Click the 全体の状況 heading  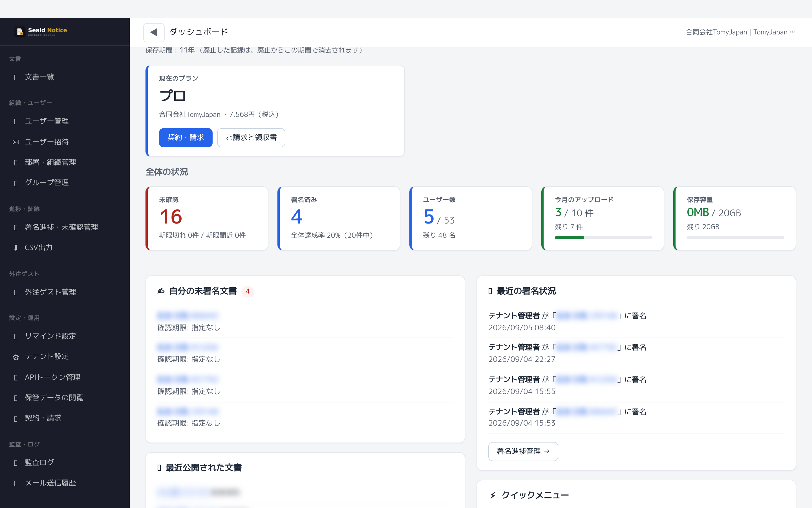pos(167,172)
